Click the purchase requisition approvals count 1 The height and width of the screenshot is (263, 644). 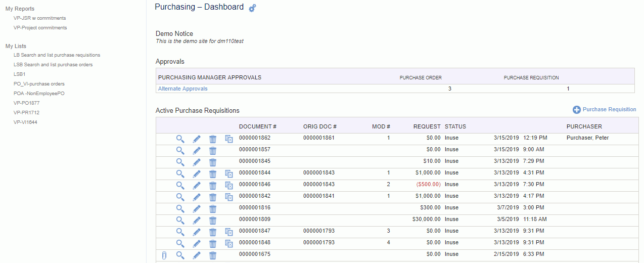[568, 89]
